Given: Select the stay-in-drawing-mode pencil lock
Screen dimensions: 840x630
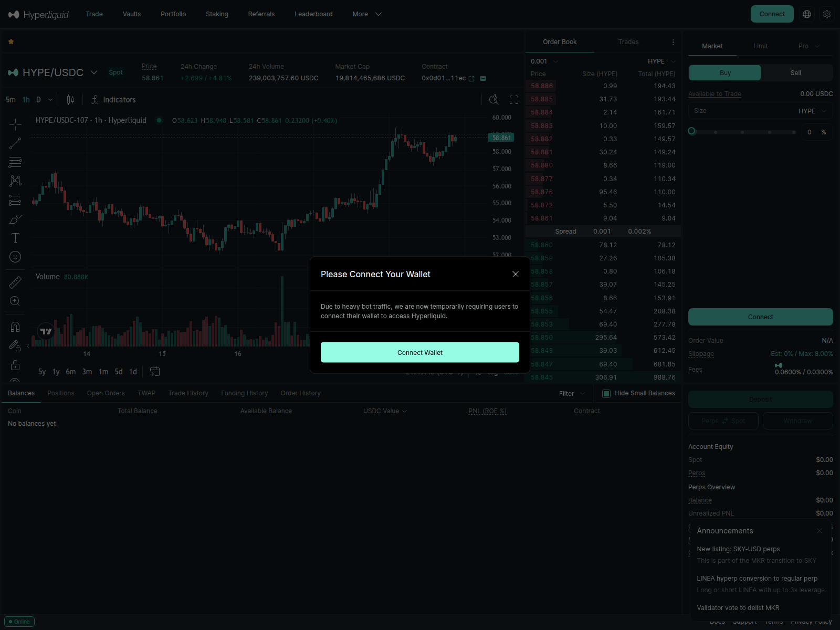Looking at the screenshot, I should click(x=15, y=346).
